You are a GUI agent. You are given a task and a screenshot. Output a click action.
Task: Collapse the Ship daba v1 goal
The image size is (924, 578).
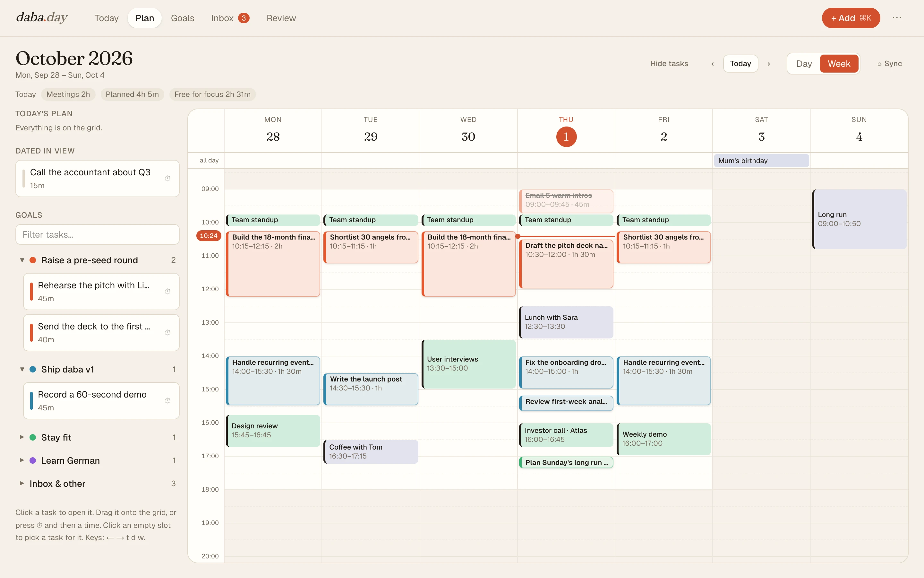[22, 369]
